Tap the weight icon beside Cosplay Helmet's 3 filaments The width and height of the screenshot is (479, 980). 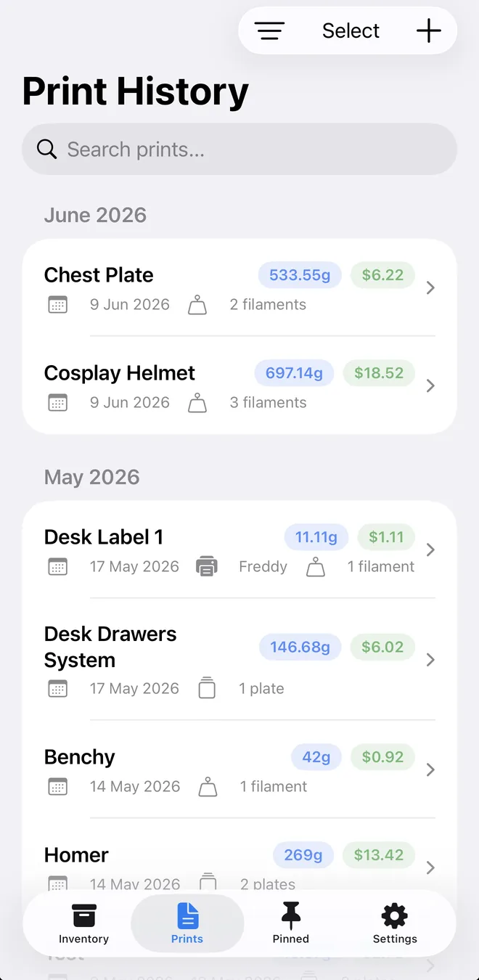pyautogui.click(x=197, y=403)
